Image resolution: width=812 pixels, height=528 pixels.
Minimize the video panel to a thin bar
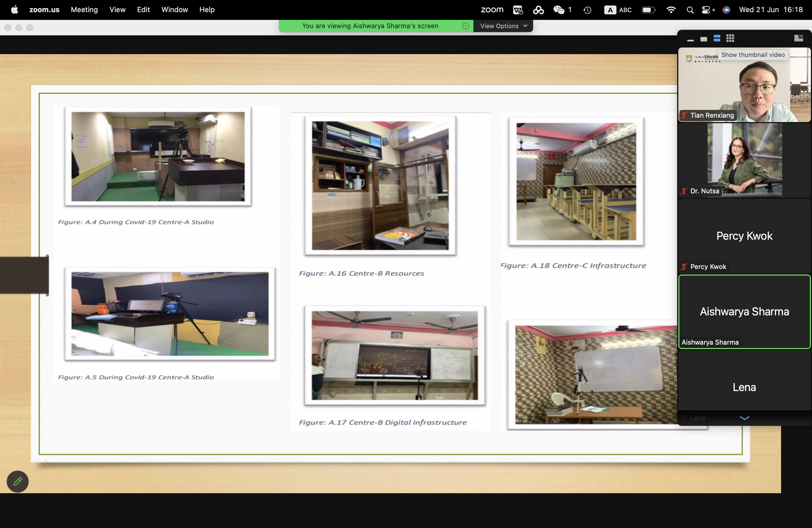690,39
